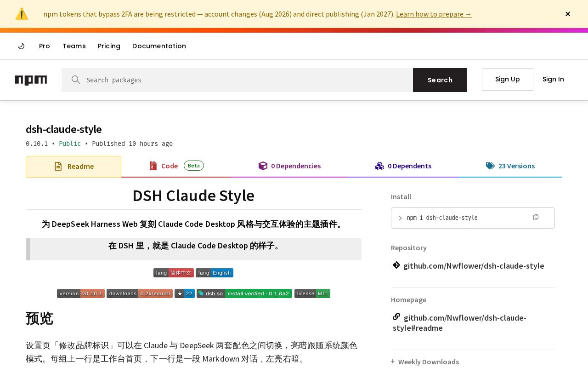Click the Sign Up button
Screen dimensions: 588x368
pyautogui.click(x=508, y=79)
